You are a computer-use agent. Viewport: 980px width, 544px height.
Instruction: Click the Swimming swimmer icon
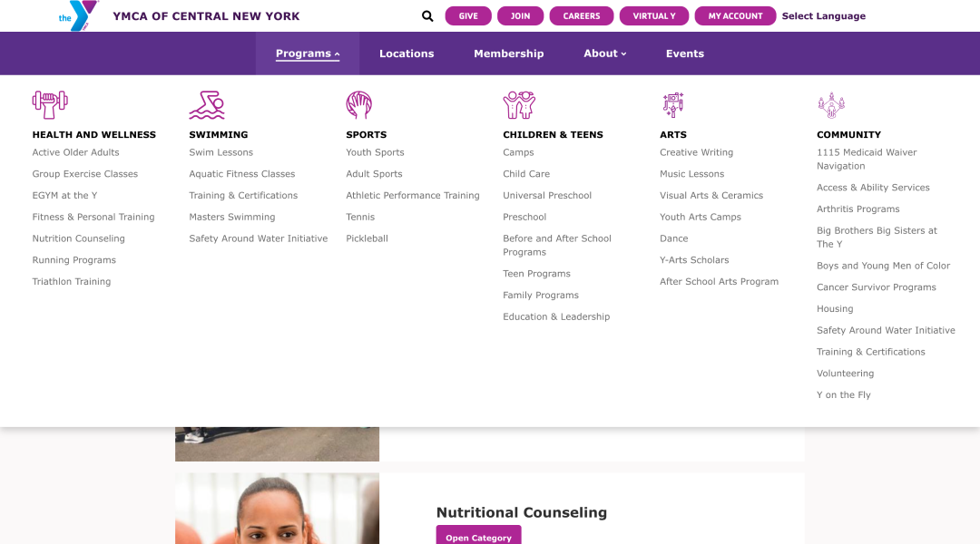[207, 104]
